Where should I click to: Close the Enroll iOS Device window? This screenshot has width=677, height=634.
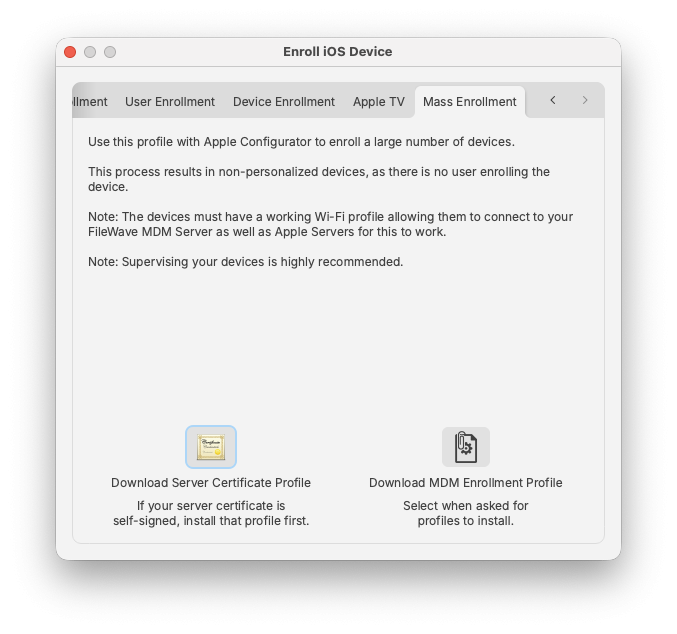pos(70,52)
